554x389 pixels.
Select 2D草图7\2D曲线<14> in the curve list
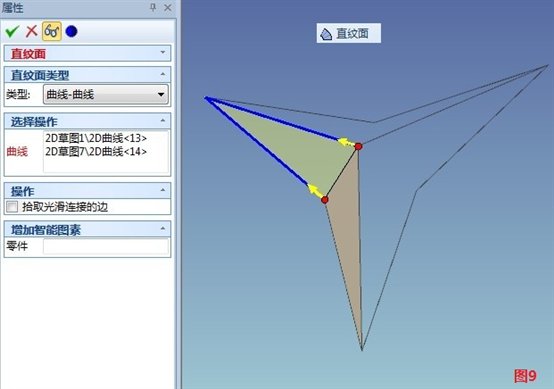click(x=96, y=152)
